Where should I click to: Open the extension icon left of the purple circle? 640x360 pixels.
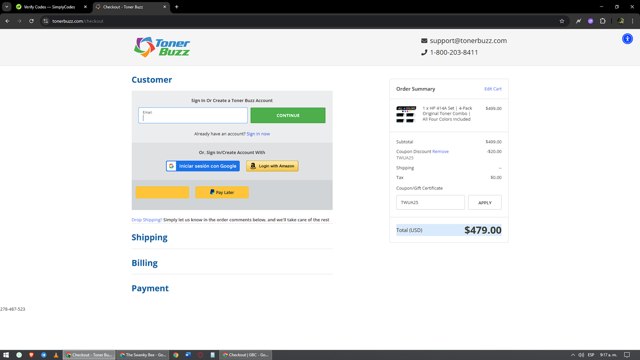[x=578, y=21]
